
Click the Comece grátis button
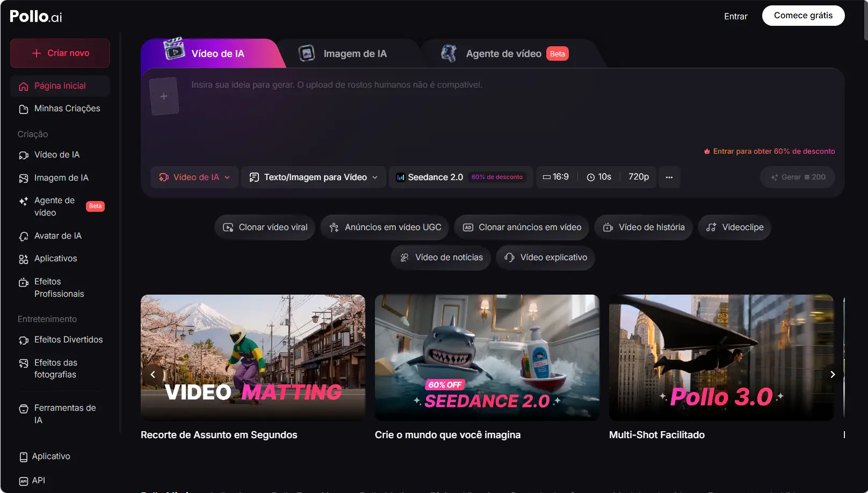click(803, 16)
